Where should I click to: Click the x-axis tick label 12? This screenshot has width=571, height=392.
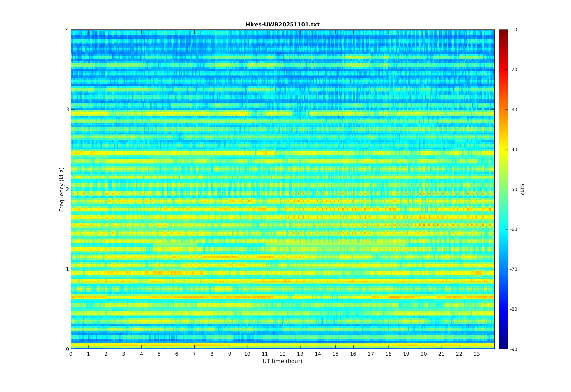[282, 354]
